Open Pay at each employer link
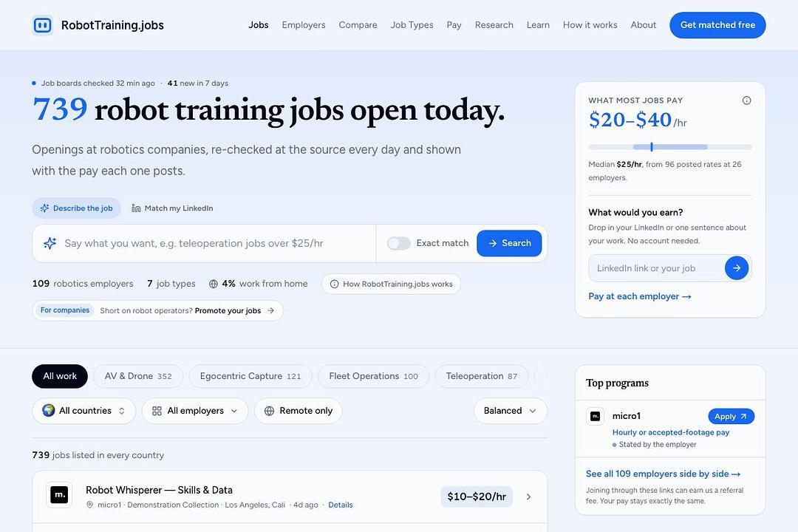This screenshot has width=798, height=532. point(640,296)
